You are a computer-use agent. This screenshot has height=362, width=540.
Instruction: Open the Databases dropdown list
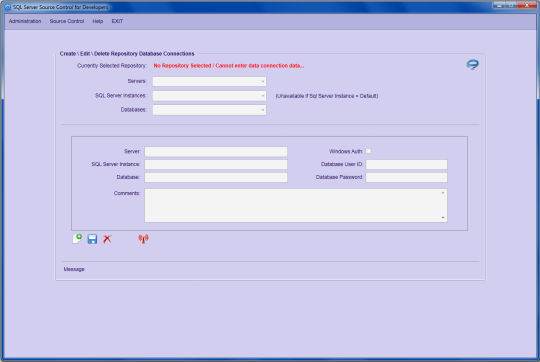(x=209, y=110)
